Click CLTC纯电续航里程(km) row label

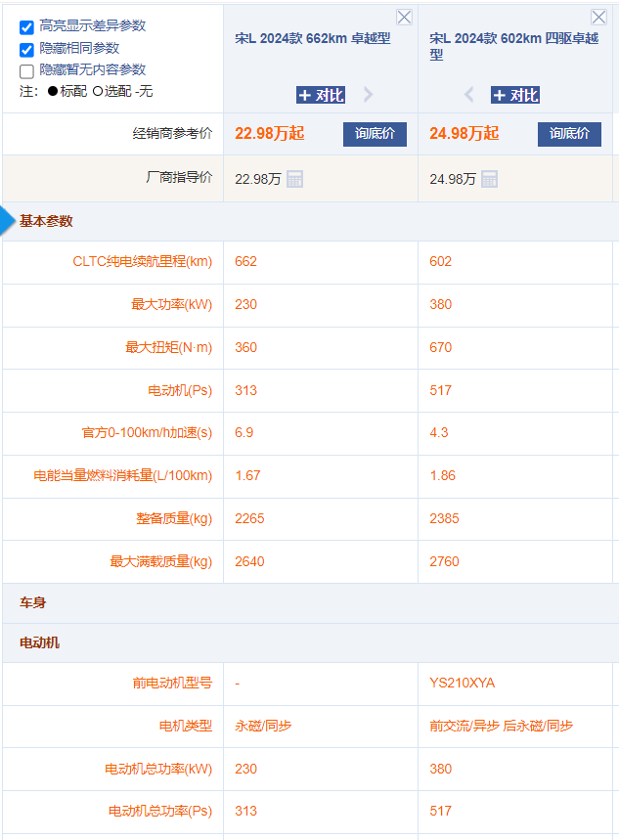coord(143,261)
